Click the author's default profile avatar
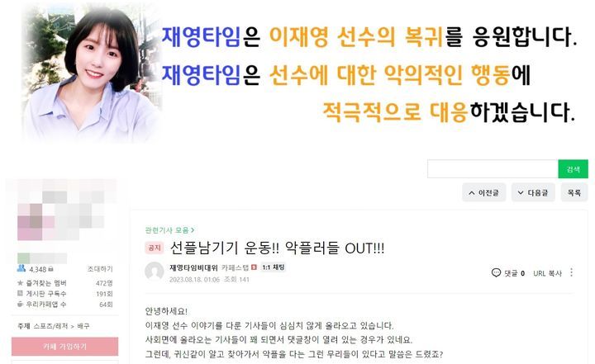This screenshot has height=364, width=595. point(154,272)
